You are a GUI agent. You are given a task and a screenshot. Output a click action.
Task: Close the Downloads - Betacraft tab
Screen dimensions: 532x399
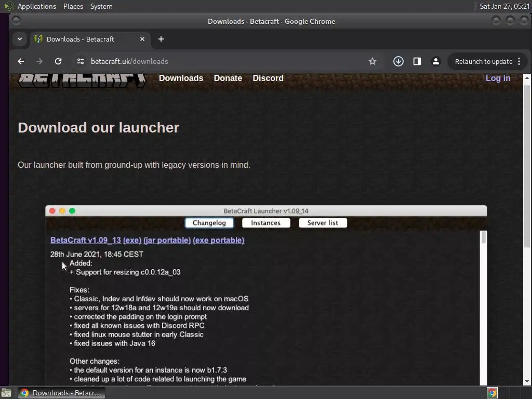[x=142, y=39]
